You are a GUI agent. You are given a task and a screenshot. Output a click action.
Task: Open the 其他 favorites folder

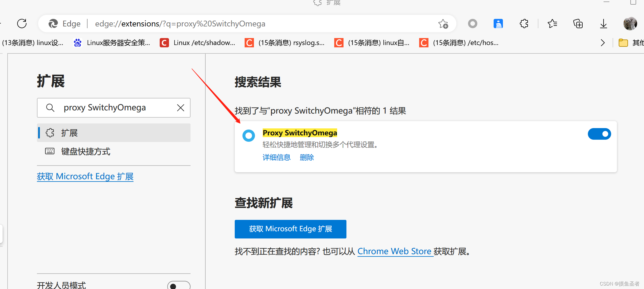point(631,43)
